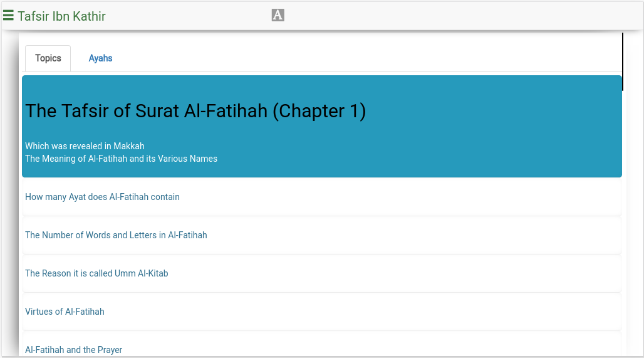This screenshot has height=358, width=644.
Task: Open text size settings in top bar
Action: (278, 15)
